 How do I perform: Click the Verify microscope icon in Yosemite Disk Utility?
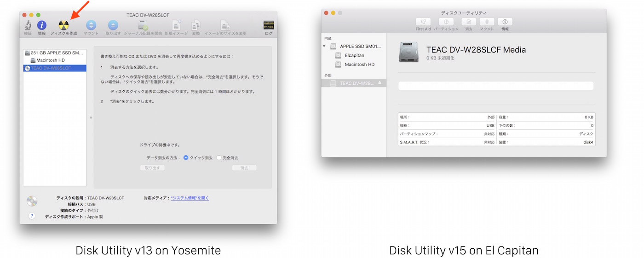[x=28, y=25]
